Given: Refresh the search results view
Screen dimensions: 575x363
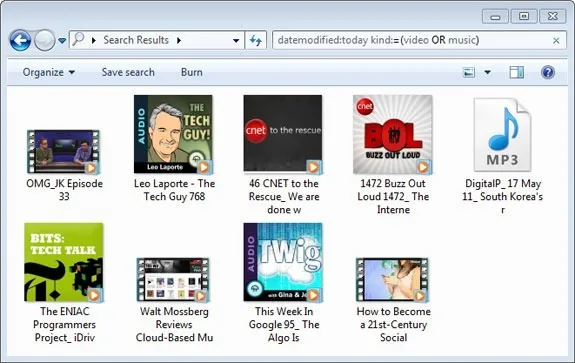Looking at the screenshot, I should (x=256, y=40).
